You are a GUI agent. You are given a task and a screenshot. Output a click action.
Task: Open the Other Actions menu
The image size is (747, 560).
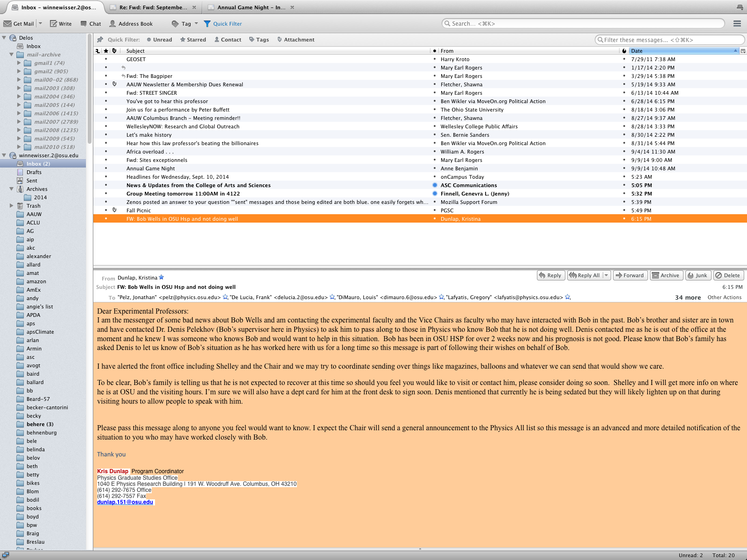point(724,297)
